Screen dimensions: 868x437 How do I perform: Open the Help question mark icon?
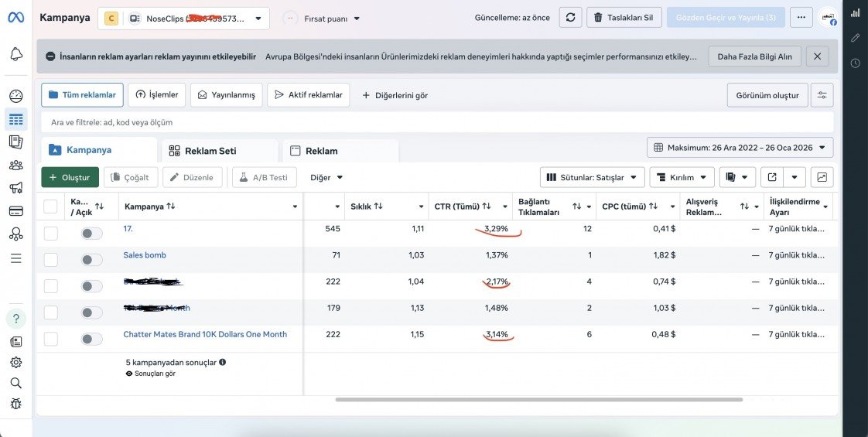pyautogui.click(x=16, y=319)
